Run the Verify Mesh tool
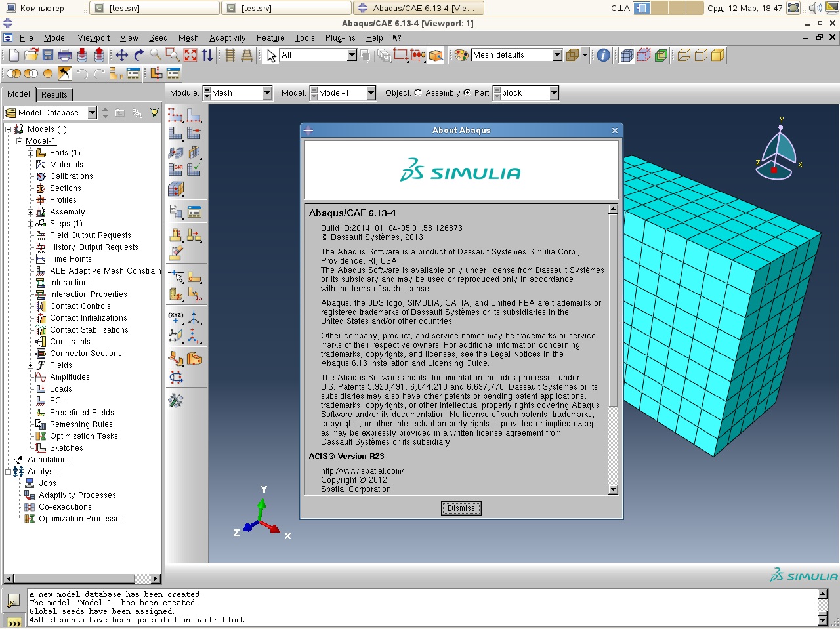Screen dimensions: 840x629 194,170
